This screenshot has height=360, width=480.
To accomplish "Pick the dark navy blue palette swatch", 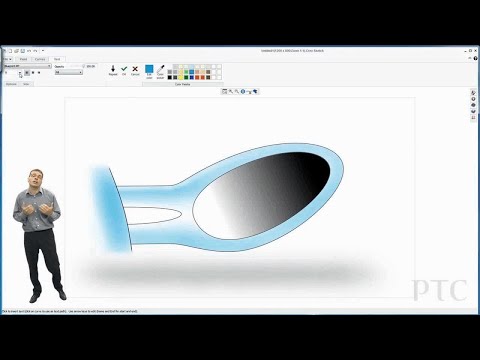I will pos(192,77).
